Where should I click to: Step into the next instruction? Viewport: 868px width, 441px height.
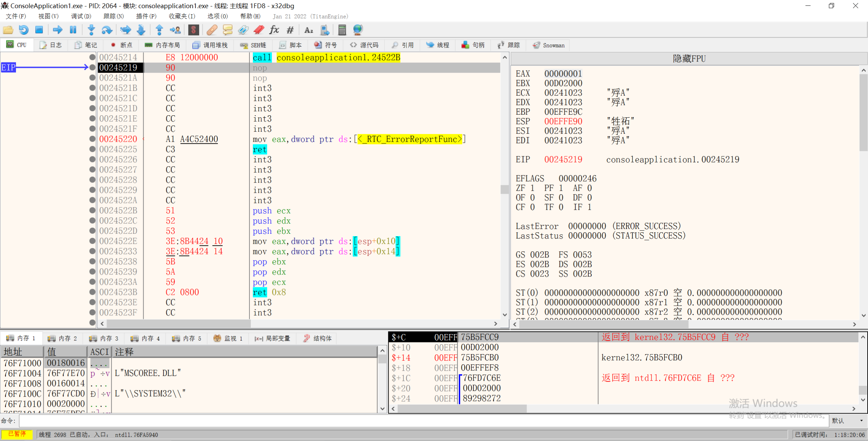(x=91, y=30)
